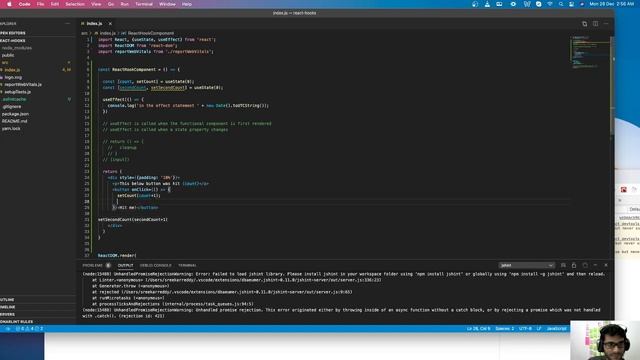Open the .eslintcache file
Image resolution: width=640 pixels, height=360 pixels.
click(15, 99)
